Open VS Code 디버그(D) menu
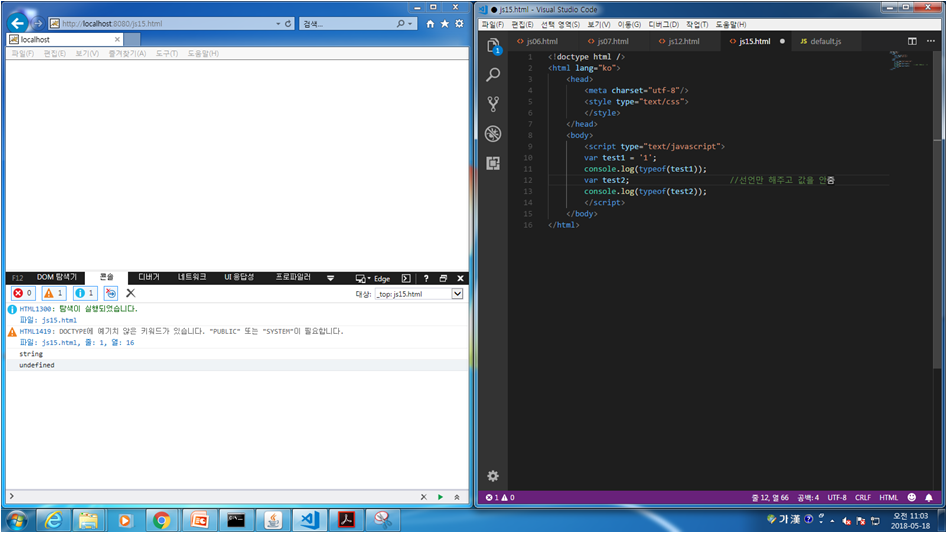 coord(663,25)
